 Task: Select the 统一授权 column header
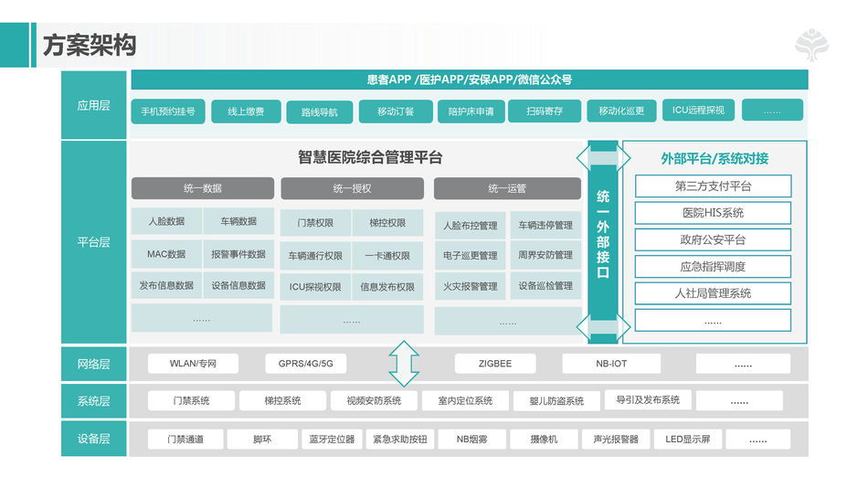352,188
